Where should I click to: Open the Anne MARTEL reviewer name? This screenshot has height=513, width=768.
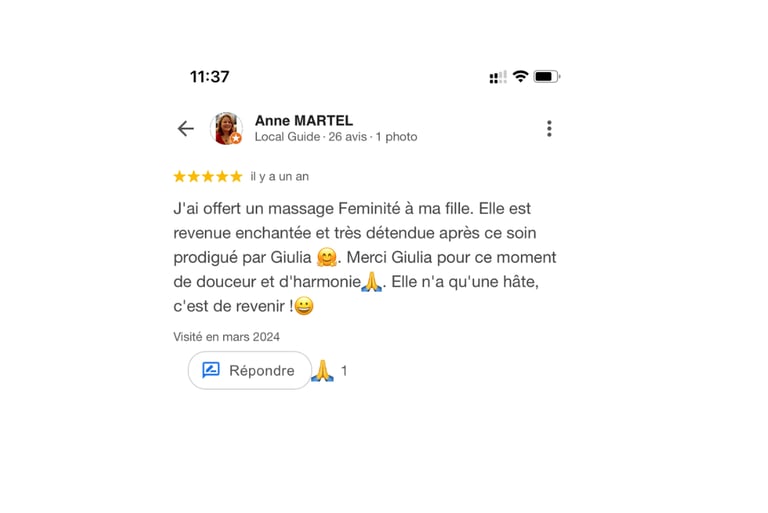(x=304, y=121)
